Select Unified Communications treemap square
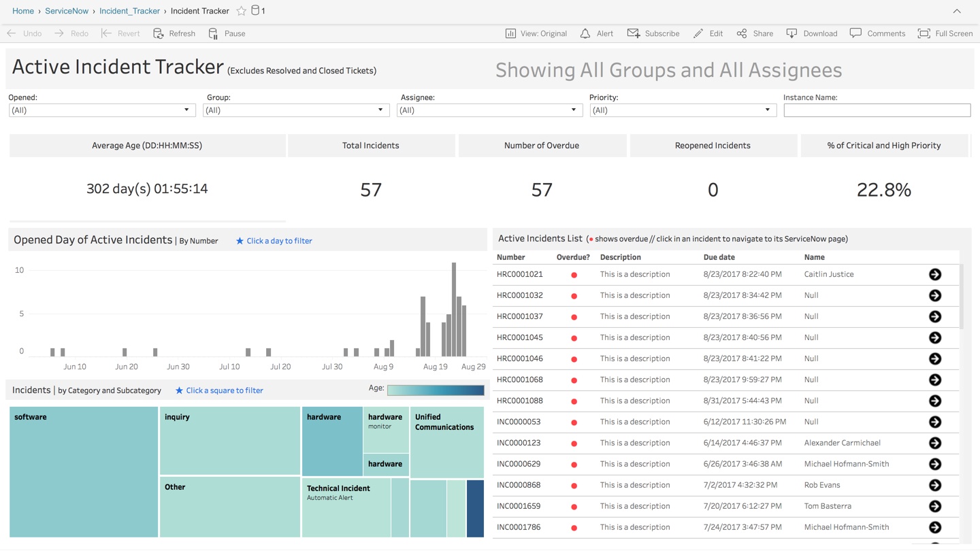 [447, 442]
